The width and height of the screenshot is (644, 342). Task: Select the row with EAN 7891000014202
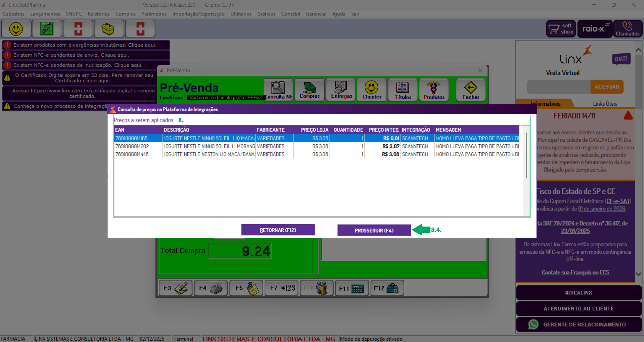tap(316, 146)
